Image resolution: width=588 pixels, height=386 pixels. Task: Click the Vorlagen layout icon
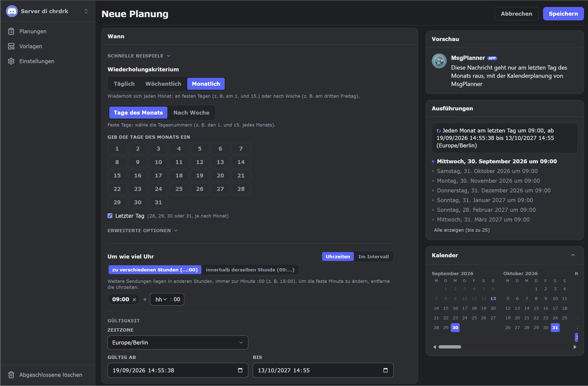point(11,46)
